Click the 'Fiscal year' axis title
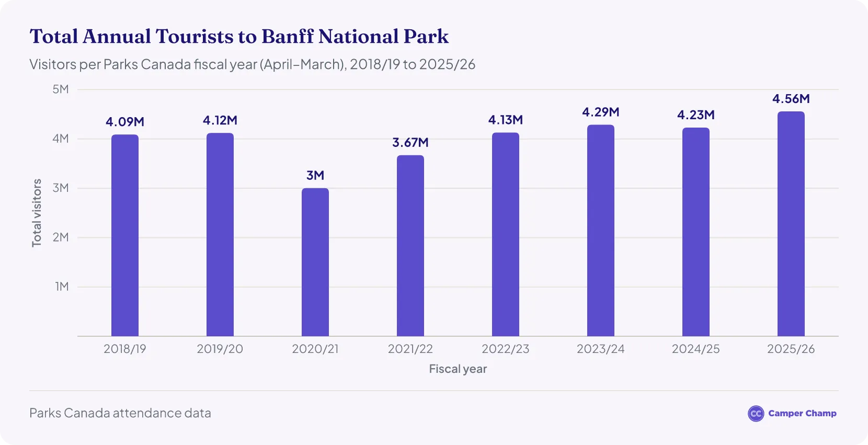868x445 pixels. click(x=458, y=369)
